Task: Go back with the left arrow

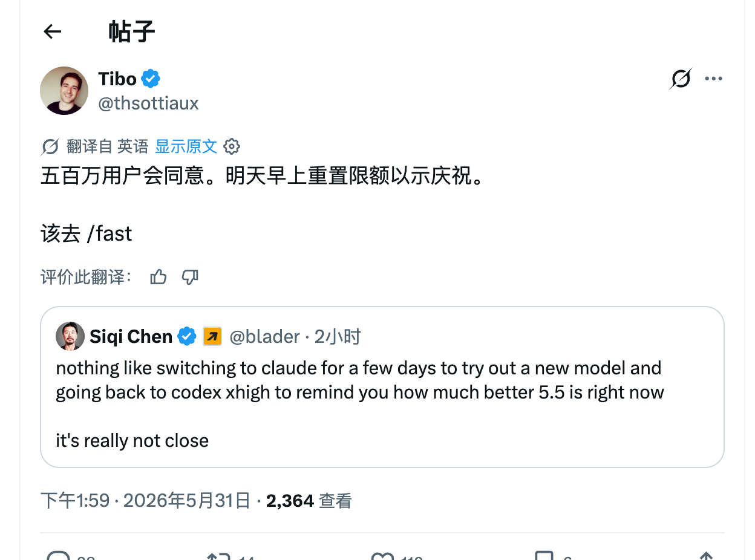Action: pyautogui.click(x=53, y=31)
